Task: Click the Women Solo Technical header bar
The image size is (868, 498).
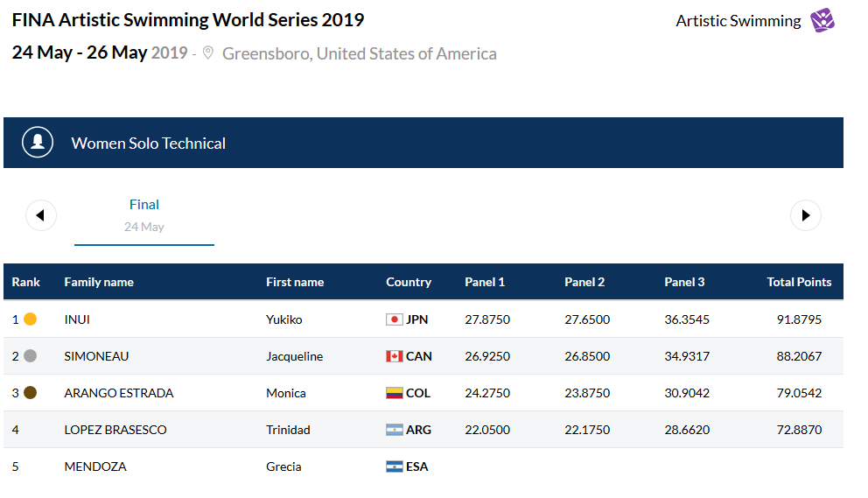Action: click(423, 143)
